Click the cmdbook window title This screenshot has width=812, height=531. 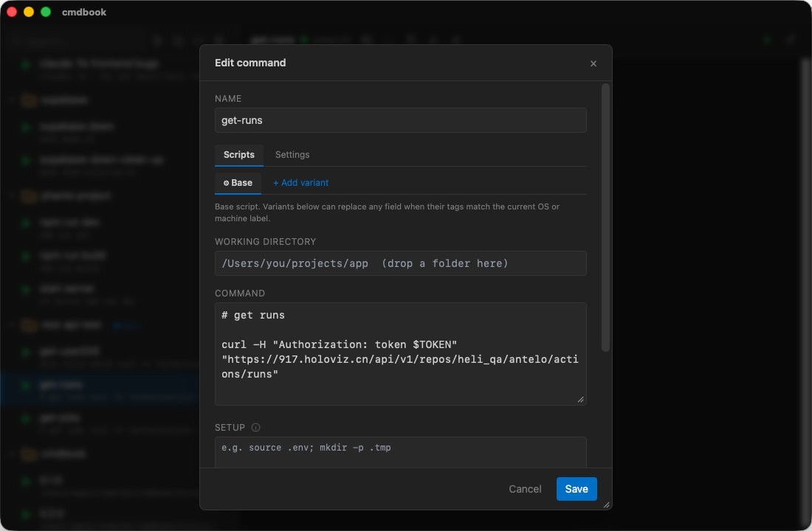[84, 12]
